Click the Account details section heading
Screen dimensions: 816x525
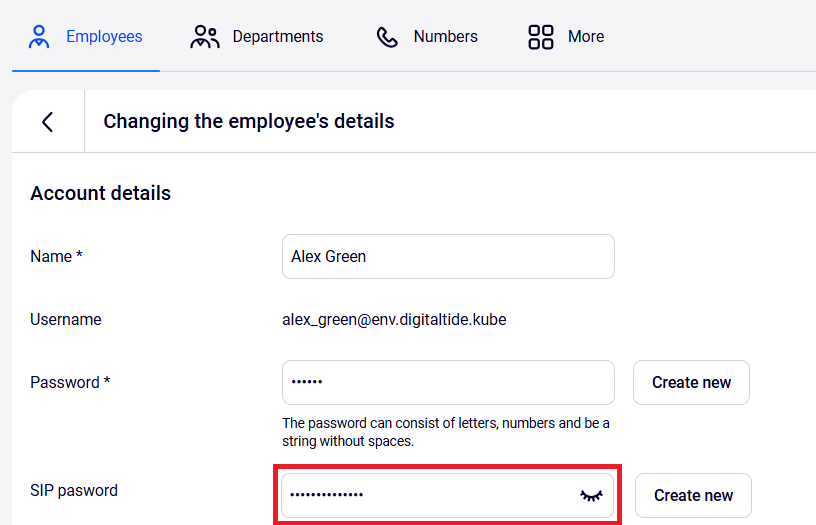pyautogui.click(x=101, y=193)
